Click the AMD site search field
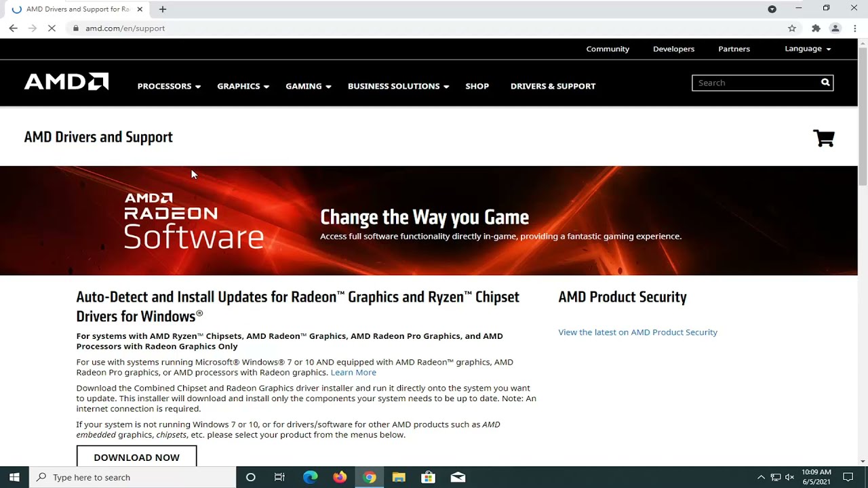This screenshot has width=868, height=488. click(x=755, y=83)
